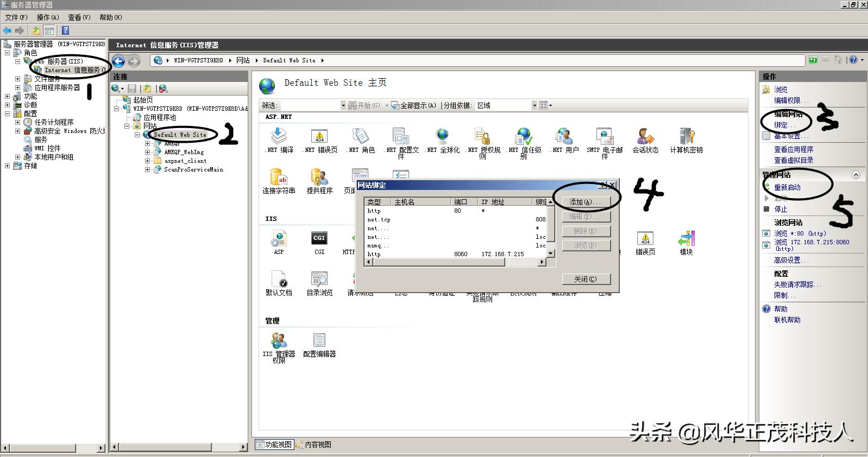Select 起始页 in connections tree

point(143,100)
